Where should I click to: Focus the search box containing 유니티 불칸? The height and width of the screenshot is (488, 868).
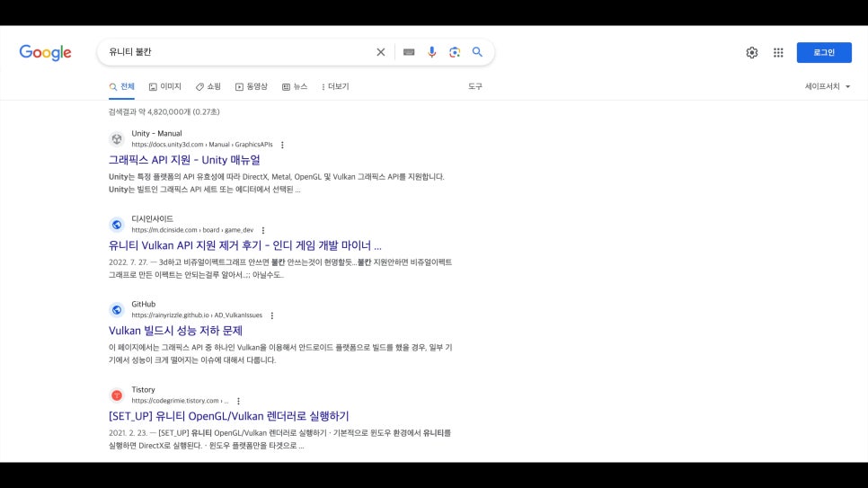pos(238,52)
